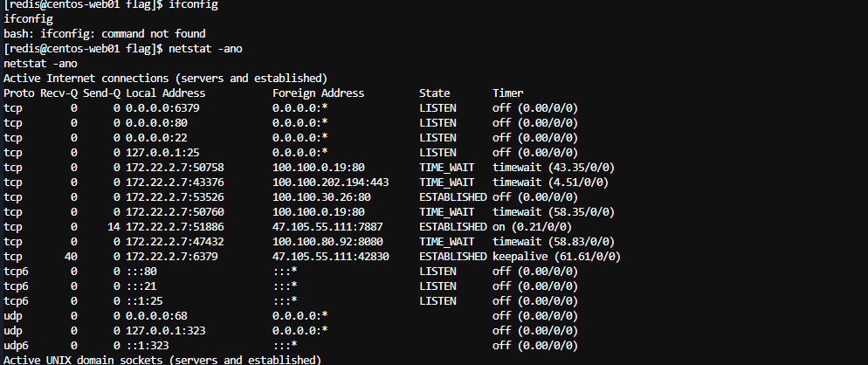Image resolution: width=868 pixels, height=365 pixels.
Task: Click the 'bash: ifconfig: command not found' line
Action: point(105,34)
